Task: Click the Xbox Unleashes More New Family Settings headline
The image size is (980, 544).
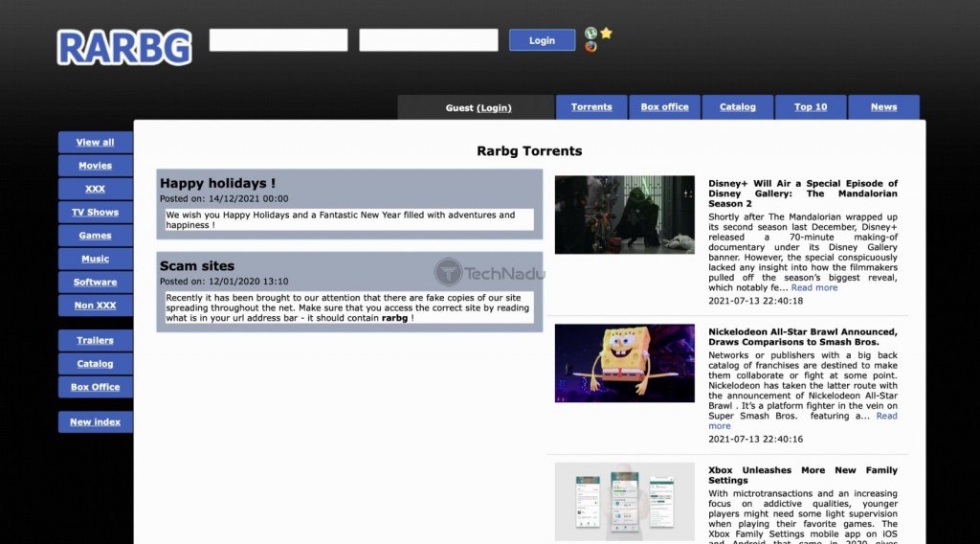Action: tap(803, 475)
